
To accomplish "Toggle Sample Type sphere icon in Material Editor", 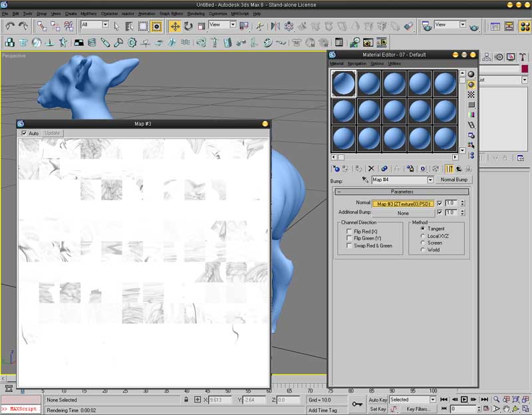I will [x=471, y=74].
